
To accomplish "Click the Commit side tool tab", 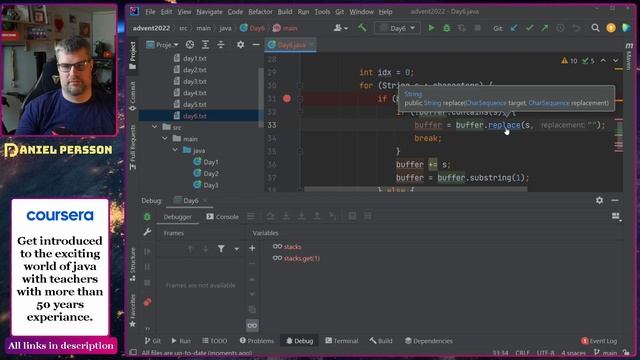I will (x=133, y=96).
